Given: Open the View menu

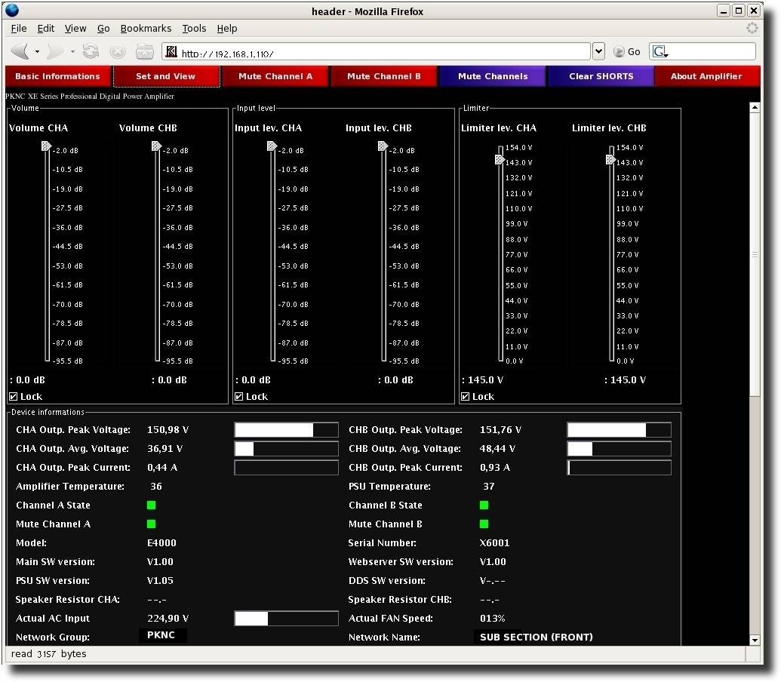Looking at the screenshot, I should click(75, 29).
